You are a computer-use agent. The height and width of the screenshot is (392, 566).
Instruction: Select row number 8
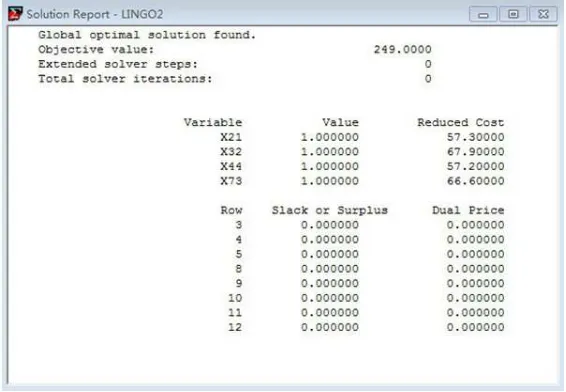tap(239, 269)
